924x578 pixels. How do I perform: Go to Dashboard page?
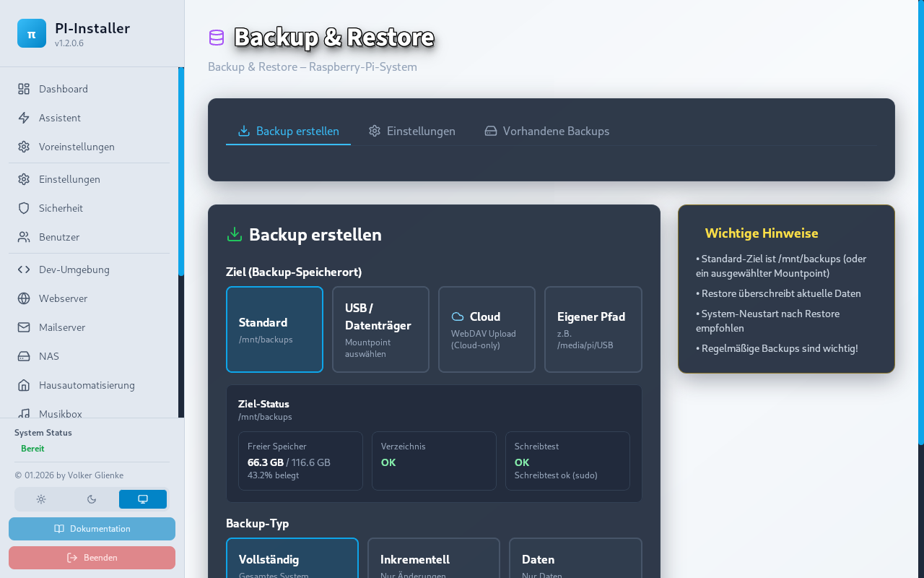89,89
